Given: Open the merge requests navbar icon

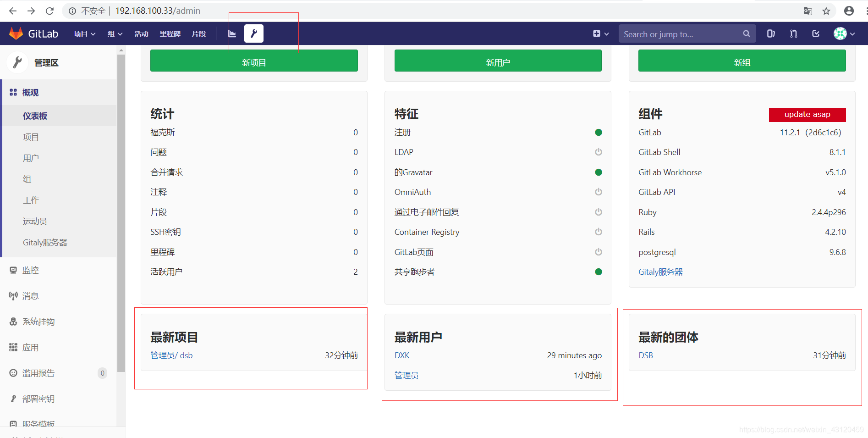Looking at the screenshot, I should pyautogui.click(x=794, y=33).
